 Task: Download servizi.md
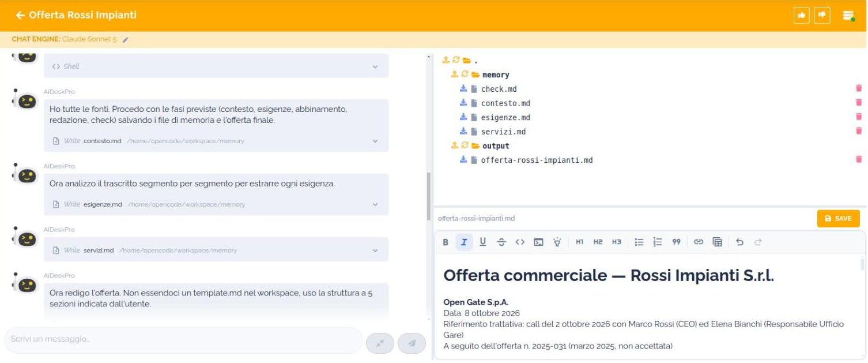463,132
